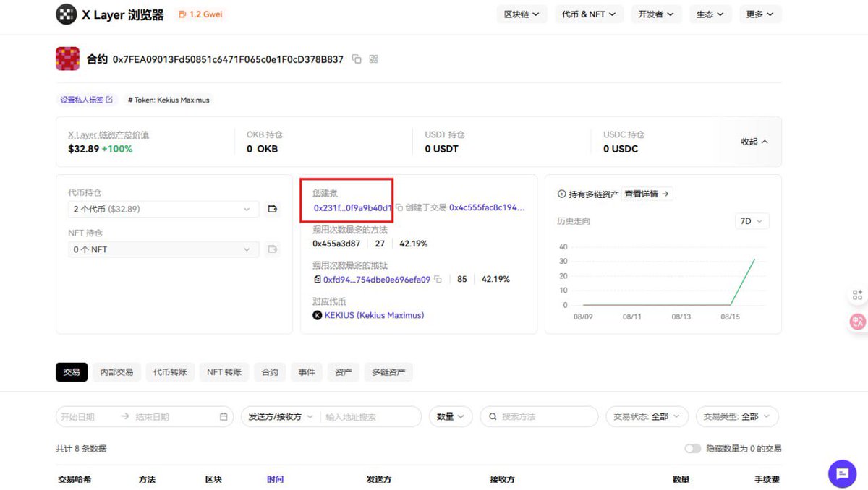Click the # Token: Kekius Maximus tag
868x490 pixels.
coord(169,100)
